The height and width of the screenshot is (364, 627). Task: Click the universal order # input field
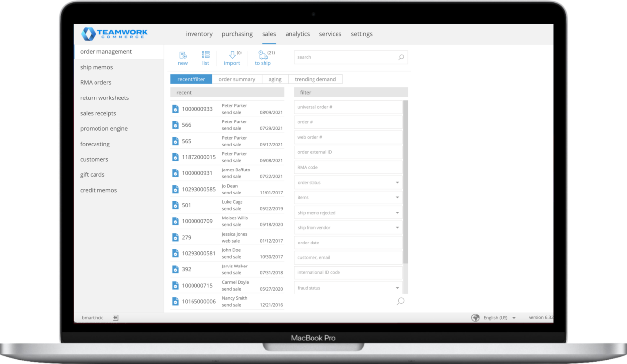click(348, 107)
